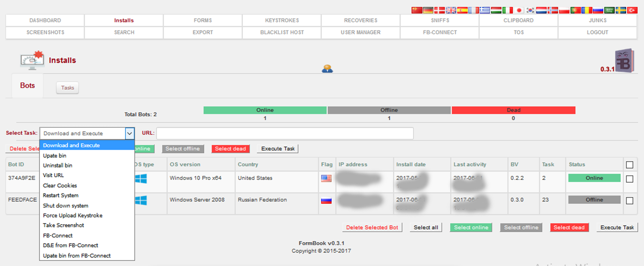Switch to the Bots tab

(27, 86)
